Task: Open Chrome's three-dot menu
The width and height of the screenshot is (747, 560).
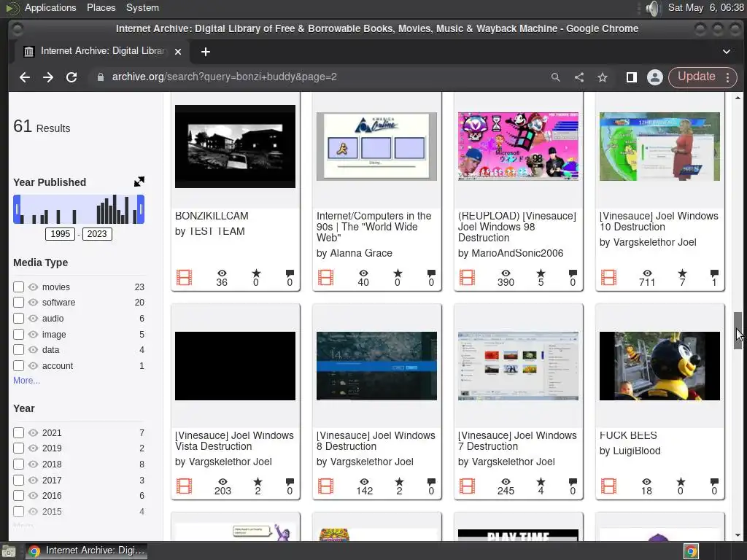Action: click(727, 77)
